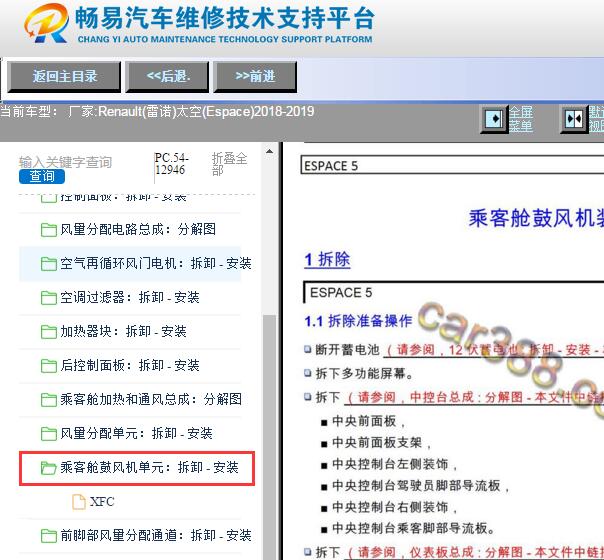The height and width of the screenshot is (560, 604).
Task: Click the XFC document file icon
Action: 78,502
